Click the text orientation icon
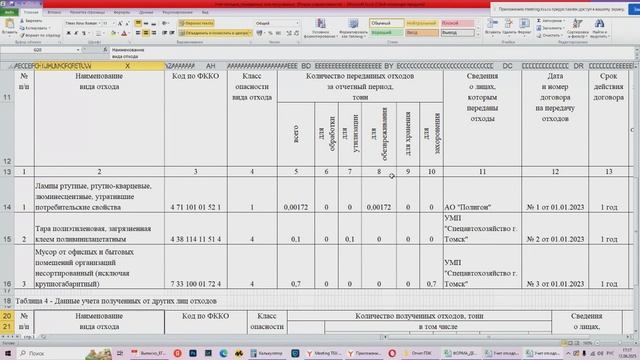The height and width of the screenshot is (360, 640). click(x=165, y=23)
